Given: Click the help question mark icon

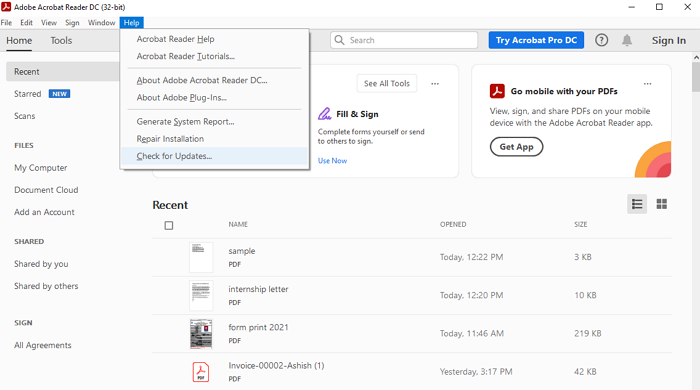Looking at the screenshot, I should (x=601, y=40).
